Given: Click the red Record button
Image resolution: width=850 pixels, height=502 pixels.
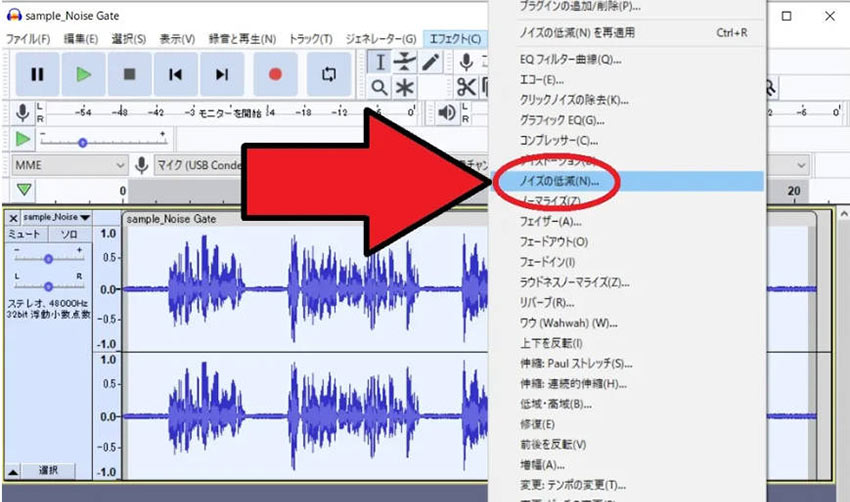Looking at the screenshot, I should coord(275,75).
